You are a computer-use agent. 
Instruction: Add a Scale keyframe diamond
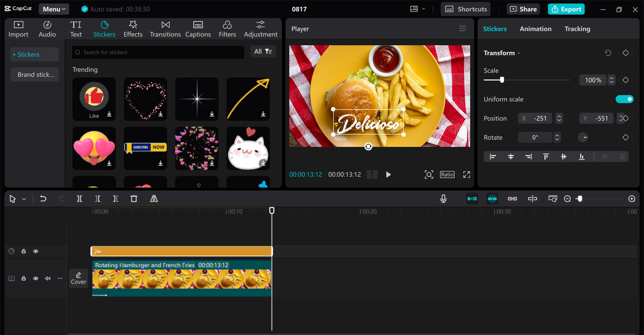pyautogui.click(x=625, y=80)
